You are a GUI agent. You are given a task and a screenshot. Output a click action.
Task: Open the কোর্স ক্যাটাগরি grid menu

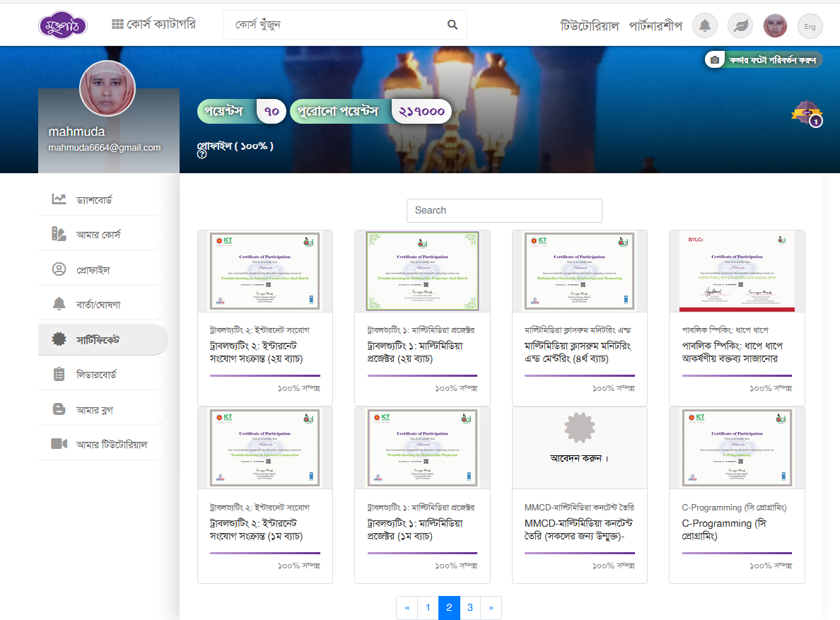pos(153,24)
